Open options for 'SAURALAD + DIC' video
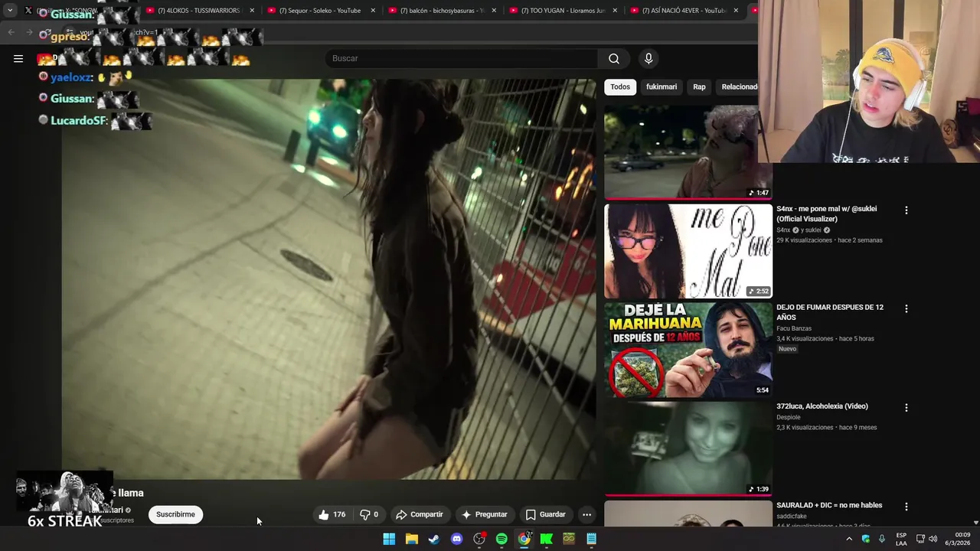The height and width of the screenshot is (551, 980). (x=906, y=507)
